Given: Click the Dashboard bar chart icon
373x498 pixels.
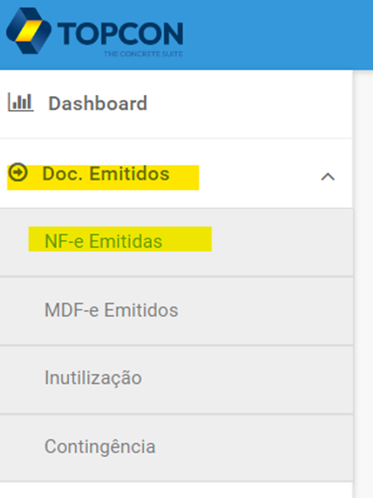Looking at the screenshot, I should point(21,102).
